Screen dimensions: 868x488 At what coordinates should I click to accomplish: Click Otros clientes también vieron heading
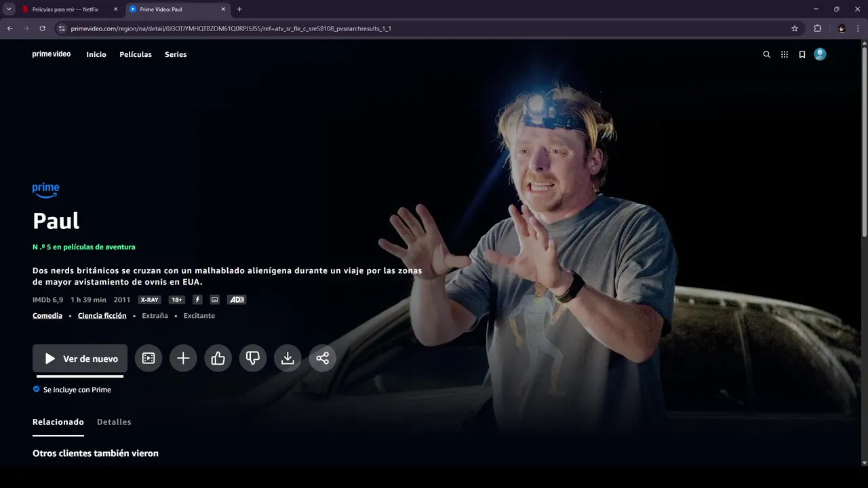pyautogui.click(x=96, y=453)
